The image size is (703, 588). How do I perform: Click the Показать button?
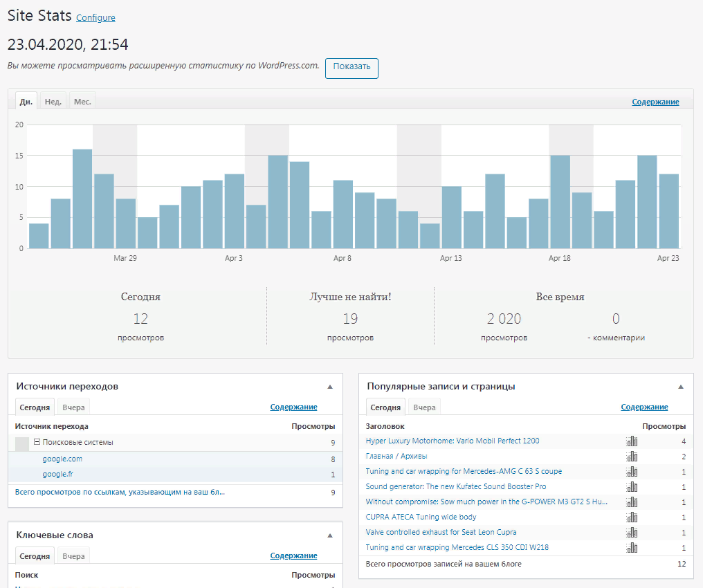point(351,67)
